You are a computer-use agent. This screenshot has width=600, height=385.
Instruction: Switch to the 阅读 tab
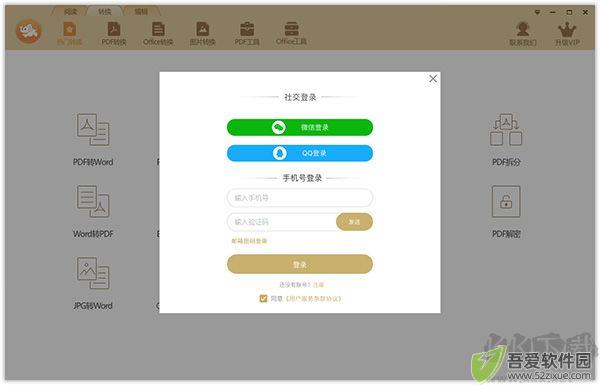click(x=70, y=12)
